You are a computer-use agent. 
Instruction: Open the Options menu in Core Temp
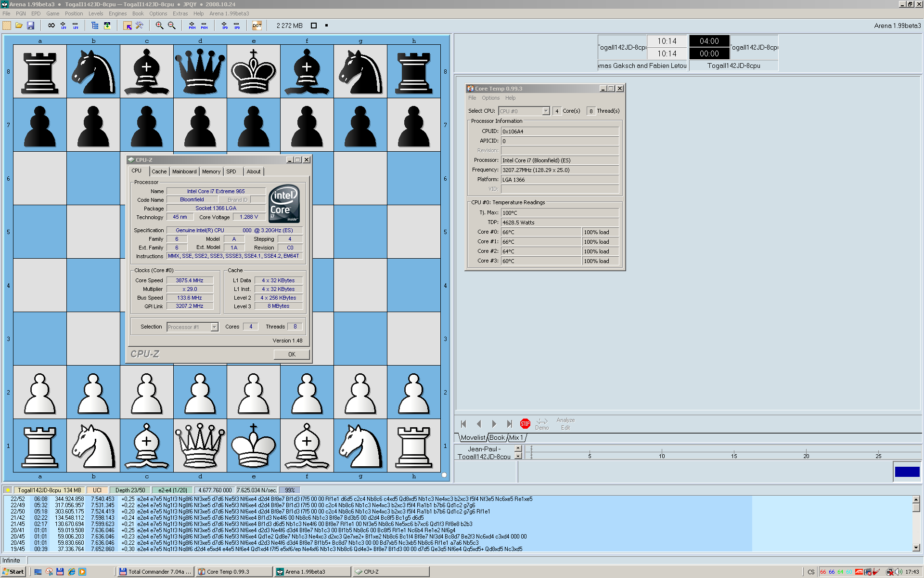tap(491, 98)
